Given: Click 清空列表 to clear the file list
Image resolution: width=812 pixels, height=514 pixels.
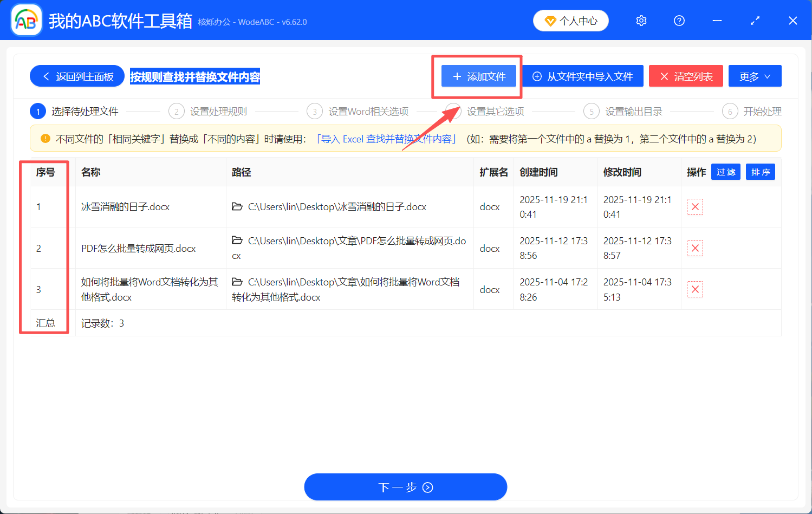Looking at the screenshot, I should pyautogui.click(x=686, y=76).
